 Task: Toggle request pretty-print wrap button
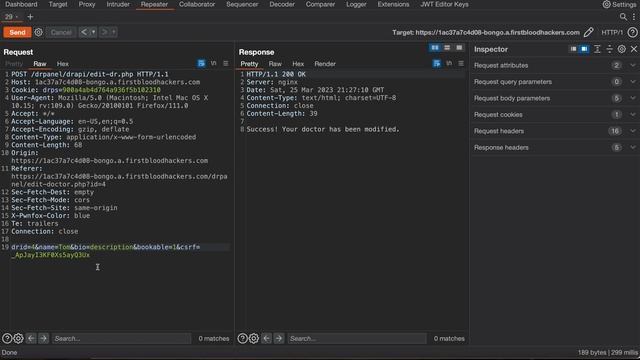point(202,64)
